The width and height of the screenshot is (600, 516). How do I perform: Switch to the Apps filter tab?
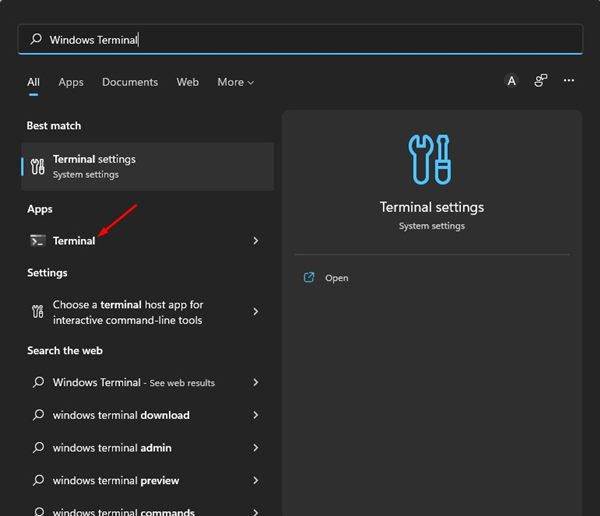pos(71,82)
